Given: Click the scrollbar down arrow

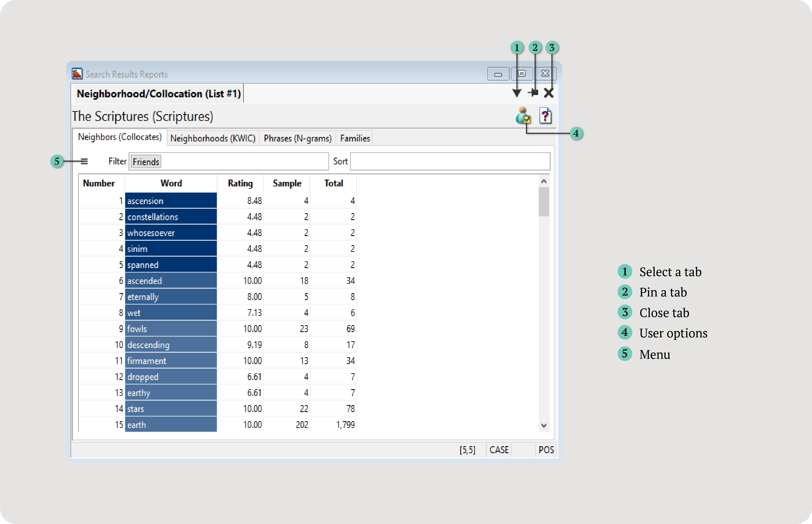Looking at the screenshot, I should 544,426.
